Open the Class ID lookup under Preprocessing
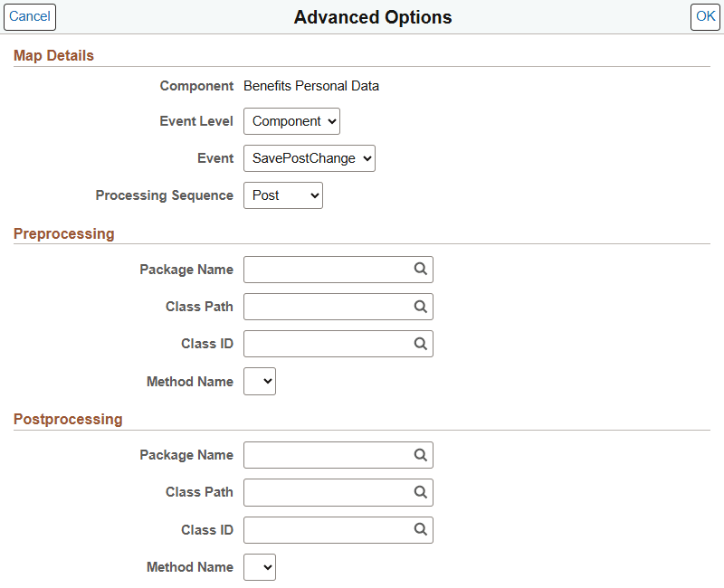The width and height of the screenshot is (724, 588). (420, 343)
